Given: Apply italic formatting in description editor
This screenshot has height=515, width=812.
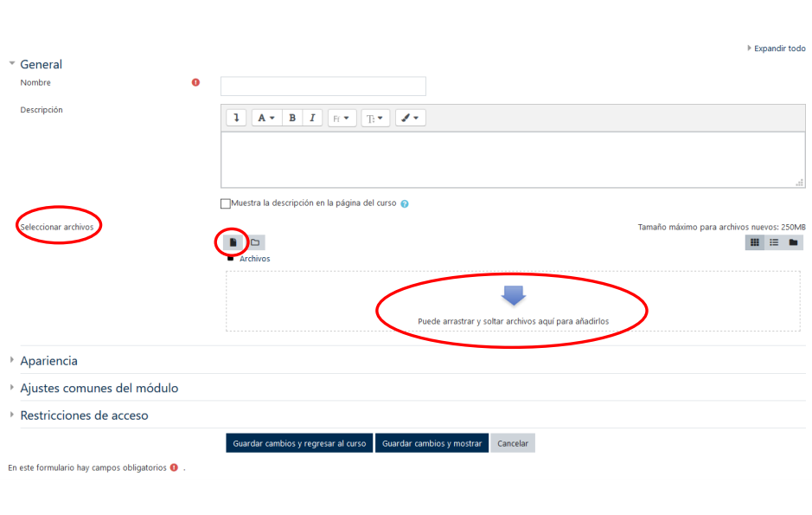Looking at the screenshot, I should [312, 118].
